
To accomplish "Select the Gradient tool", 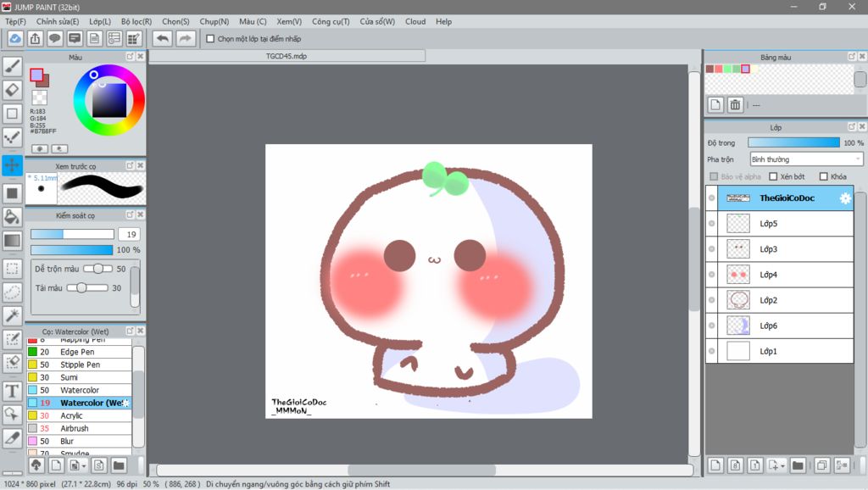I will (12, 240).
